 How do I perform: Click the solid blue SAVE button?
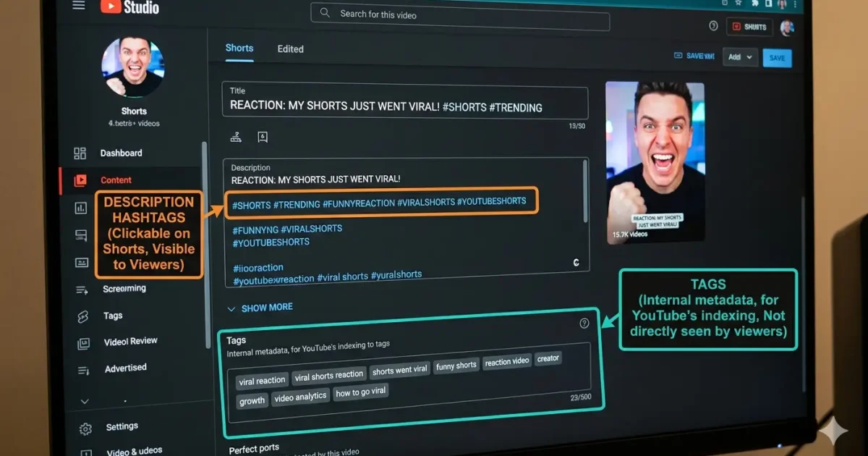tap(777, 59)
